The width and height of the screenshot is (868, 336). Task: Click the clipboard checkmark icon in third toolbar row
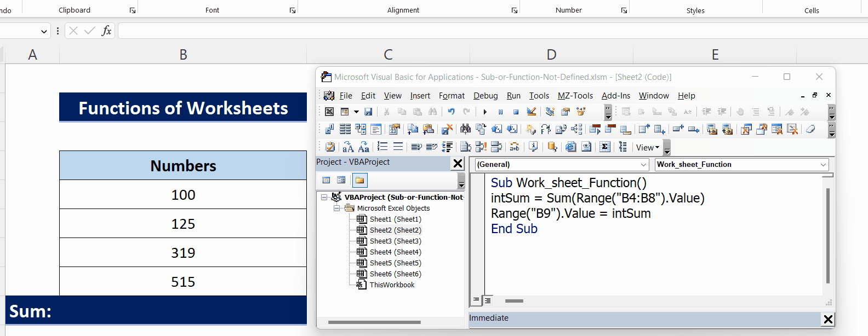[330, 147]
